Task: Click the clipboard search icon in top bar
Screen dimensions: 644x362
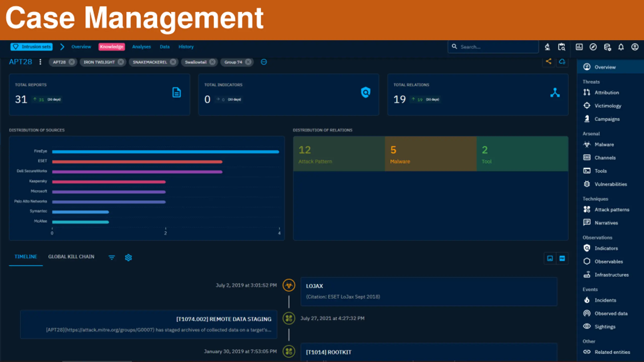Action: [x=561, y=47]
